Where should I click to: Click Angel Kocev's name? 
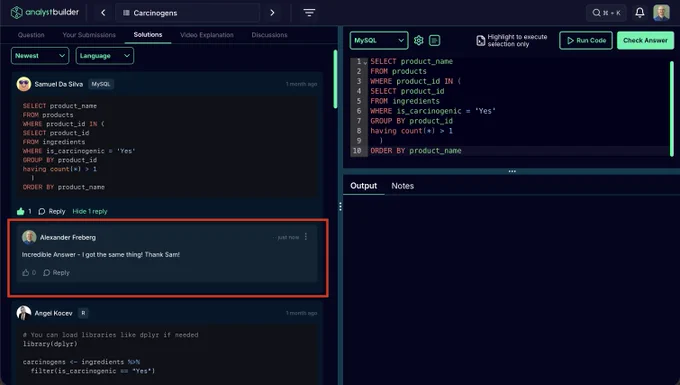[x=53, y=313]
